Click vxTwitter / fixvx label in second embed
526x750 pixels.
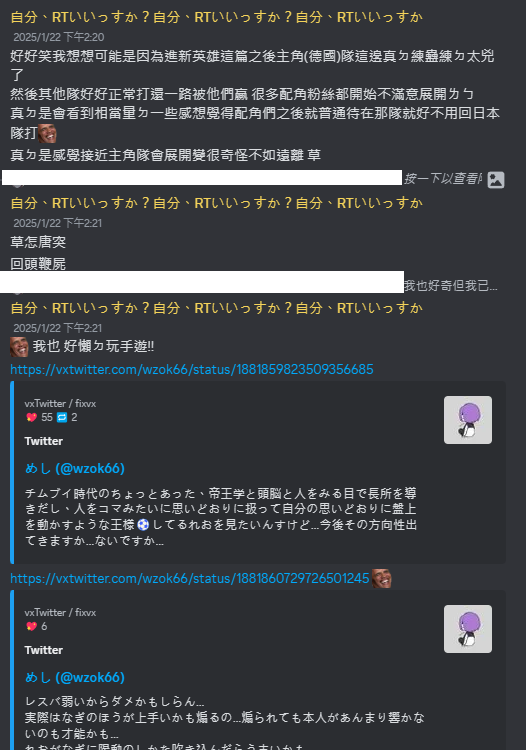coord(60,612)
